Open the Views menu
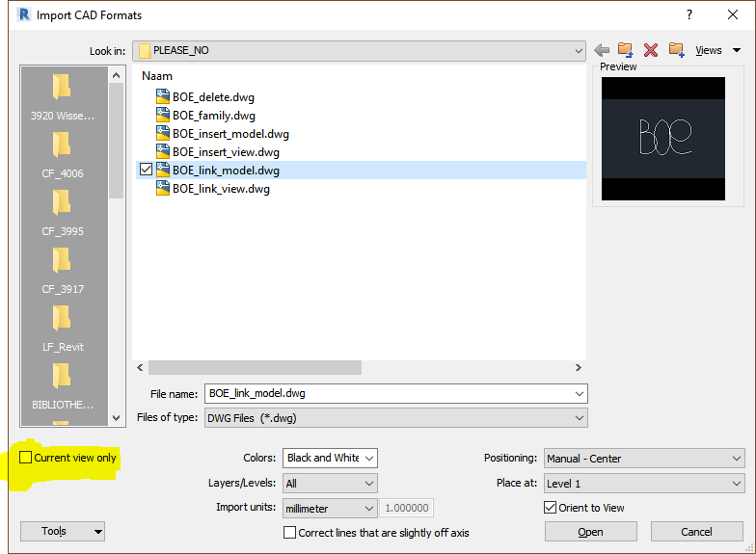The image size is (756, 554). 717,50
